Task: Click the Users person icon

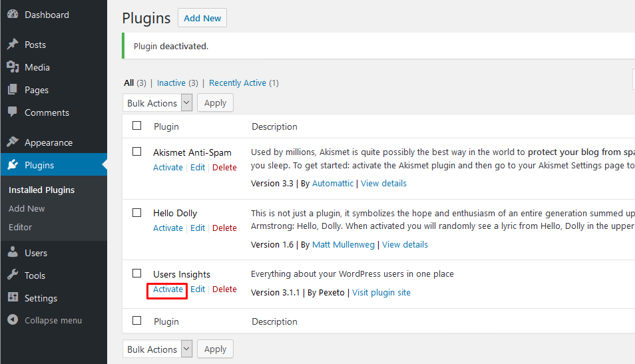Action: (13, 252)
